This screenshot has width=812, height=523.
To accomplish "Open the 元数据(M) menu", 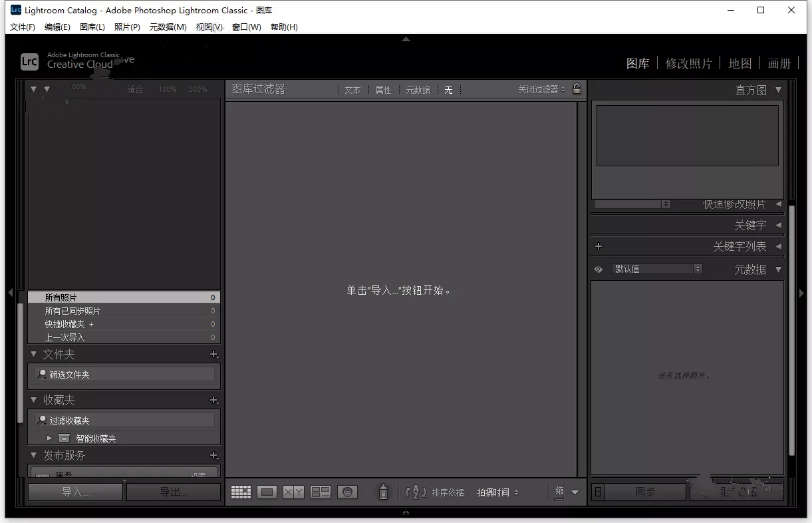I will pyautogui.click(x=168, y=27).
